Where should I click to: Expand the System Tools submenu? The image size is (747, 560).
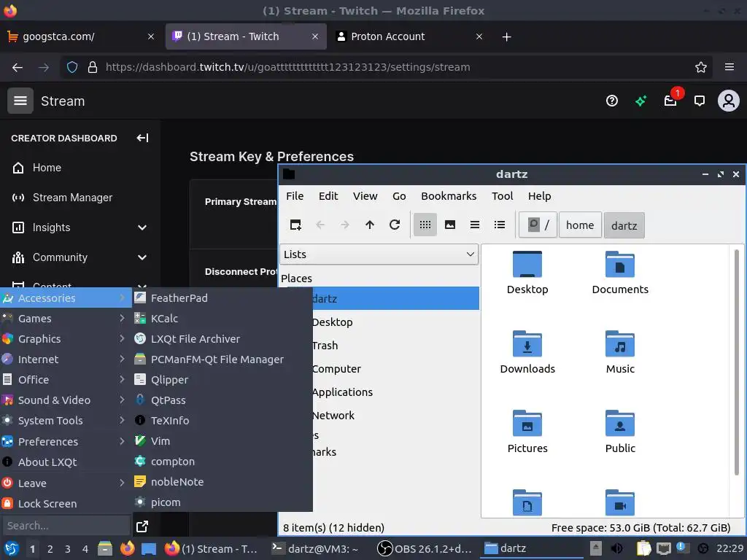click(x=66, y=421)
